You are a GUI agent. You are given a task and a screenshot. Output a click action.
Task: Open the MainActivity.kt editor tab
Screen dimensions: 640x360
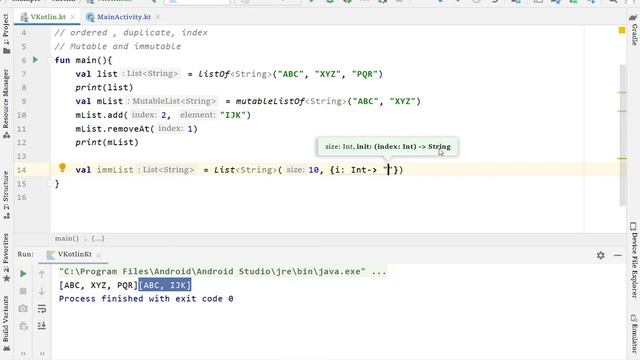click(124, 17)
